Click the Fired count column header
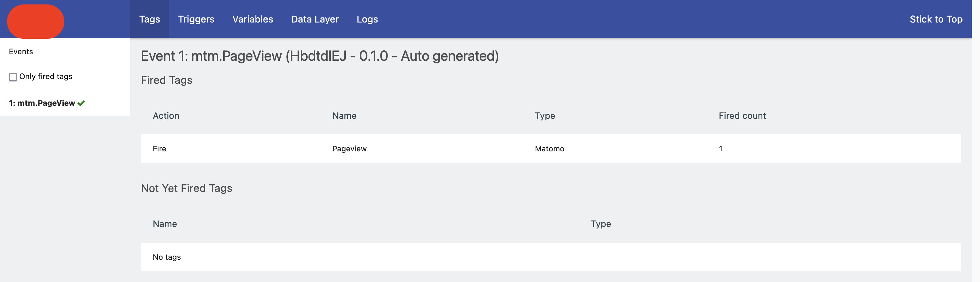This screenshot has width=980, height=282. point(742,116)
